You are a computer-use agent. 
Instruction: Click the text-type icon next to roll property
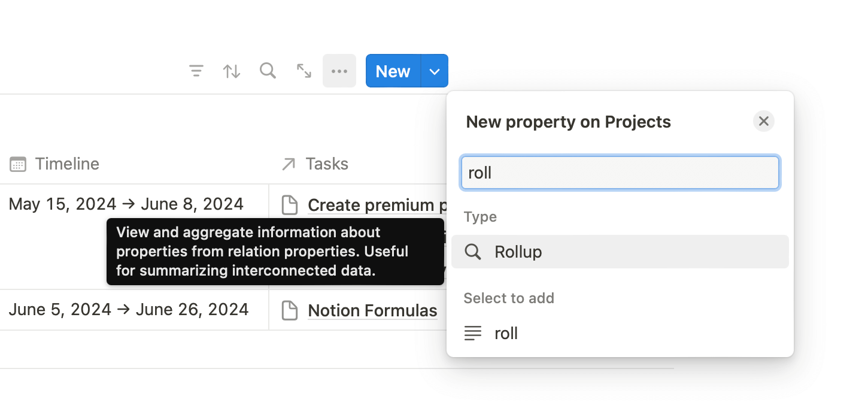point(472,333)
